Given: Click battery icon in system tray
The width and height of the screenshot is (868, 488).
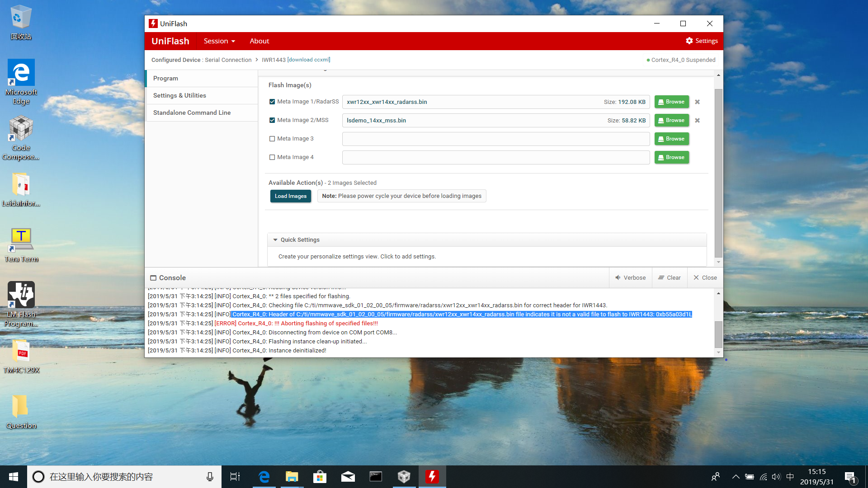Looking at the screenshot, I should (750, 477).
